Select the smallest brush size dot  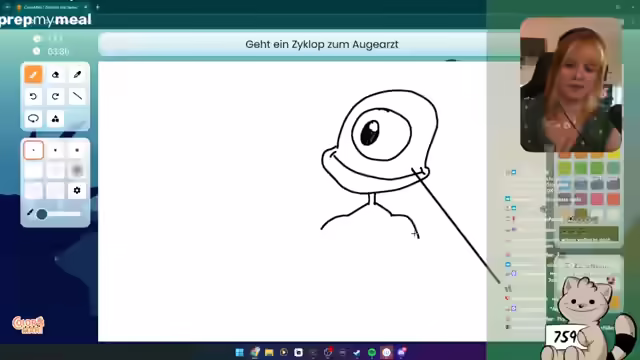33,150
